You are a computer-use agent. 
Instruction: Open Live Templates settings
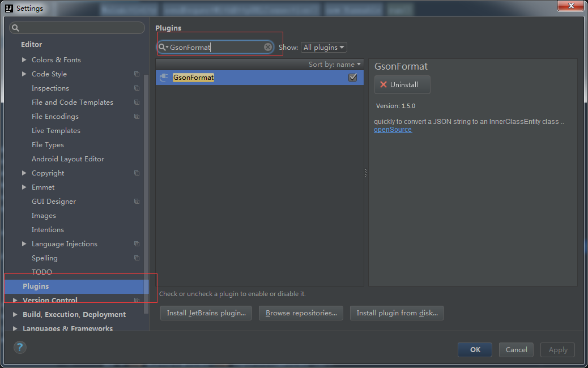[x=56, y=131]
